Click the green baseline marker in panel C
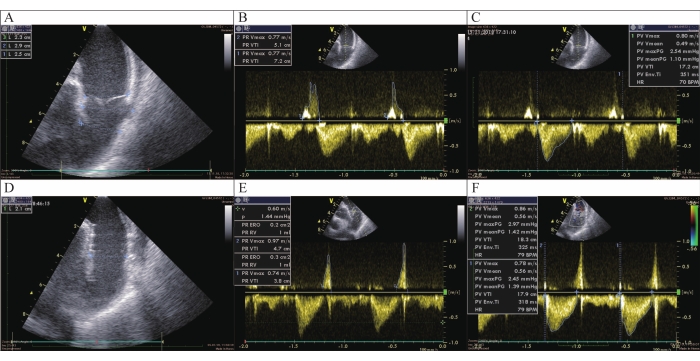Screen dimensions: 700x361 pos(679,120)
